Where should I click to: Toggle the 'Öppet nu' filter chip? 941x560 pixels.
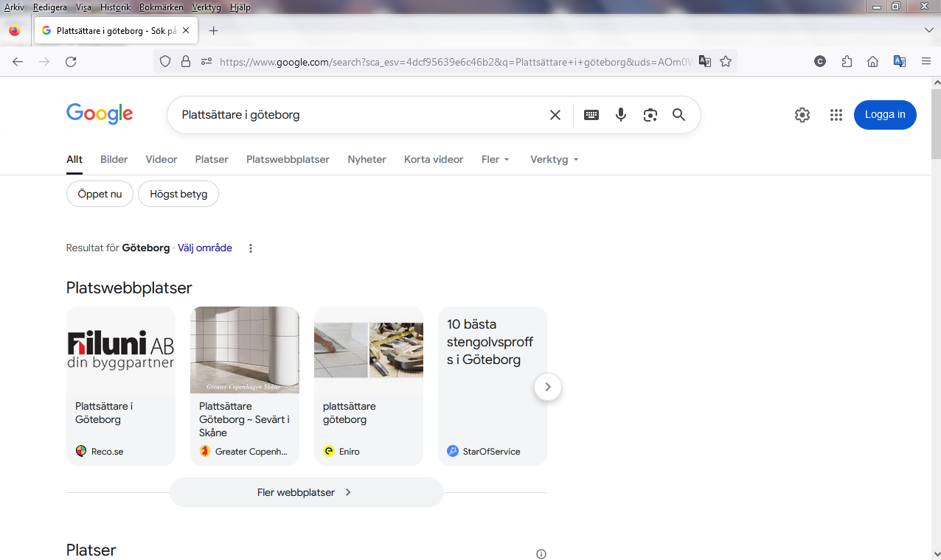(100, 195)
